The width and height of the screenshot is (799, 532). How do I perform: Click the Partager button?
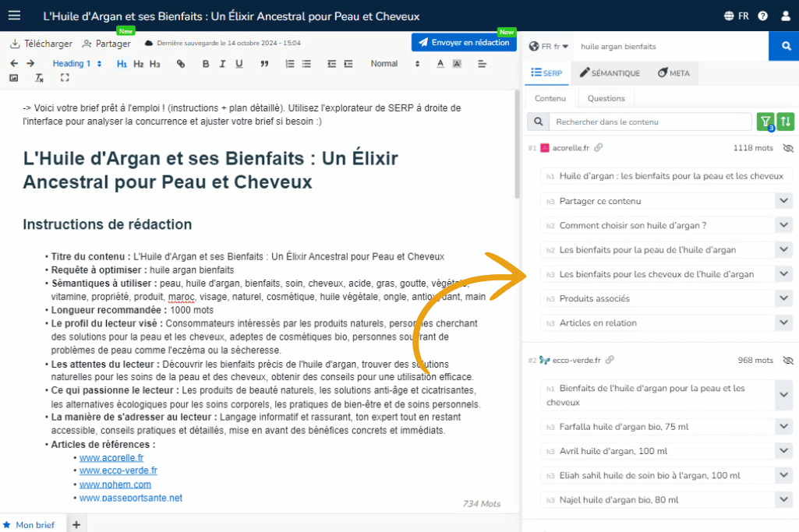(x=107, y=44)
